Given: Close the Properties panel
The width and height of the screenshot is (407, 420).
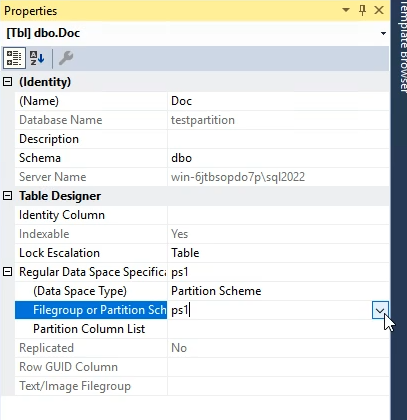Looking at the screenshot, I should (379, 10).
